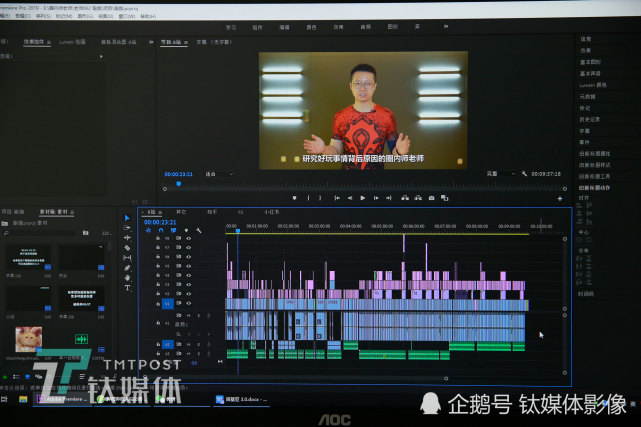Click the timeline blue playhead marker
The height and width of the screenshot is (427, 641).
click(238, 231)
